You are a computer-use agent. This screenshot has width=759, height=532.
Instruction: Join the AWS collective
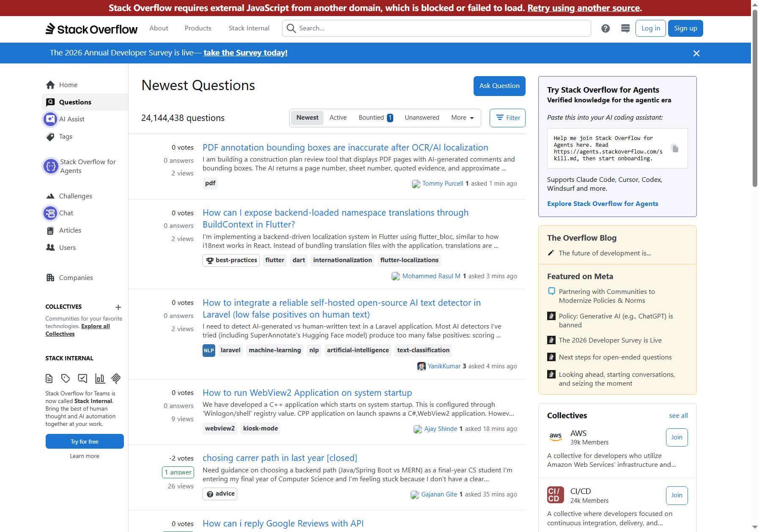click(677, 437)
